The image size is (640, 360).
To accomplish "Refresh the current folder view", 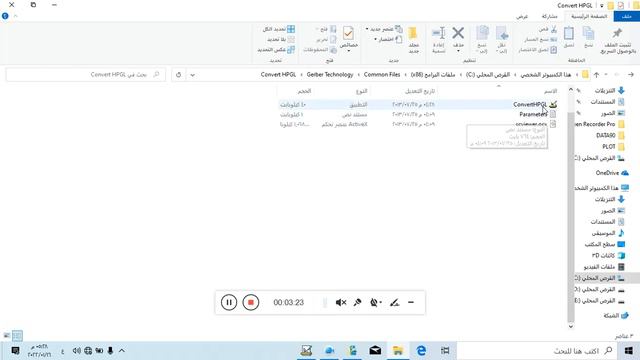I will 178,75.
